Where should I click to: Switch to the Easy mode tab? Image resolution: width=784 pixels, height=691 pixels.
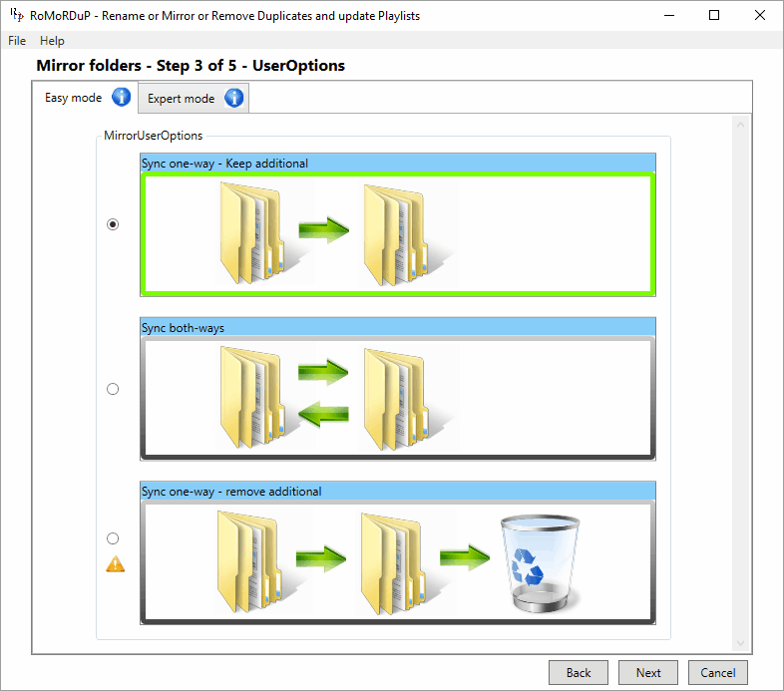tap(86, 98)
